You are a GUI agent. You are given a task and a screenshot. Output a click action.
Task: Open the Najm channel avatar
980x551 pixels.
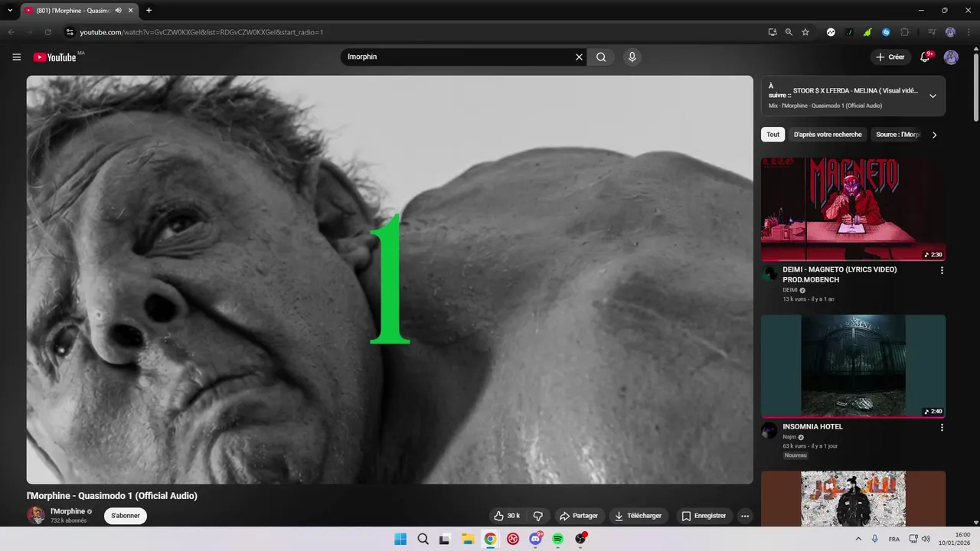[769, 430]
